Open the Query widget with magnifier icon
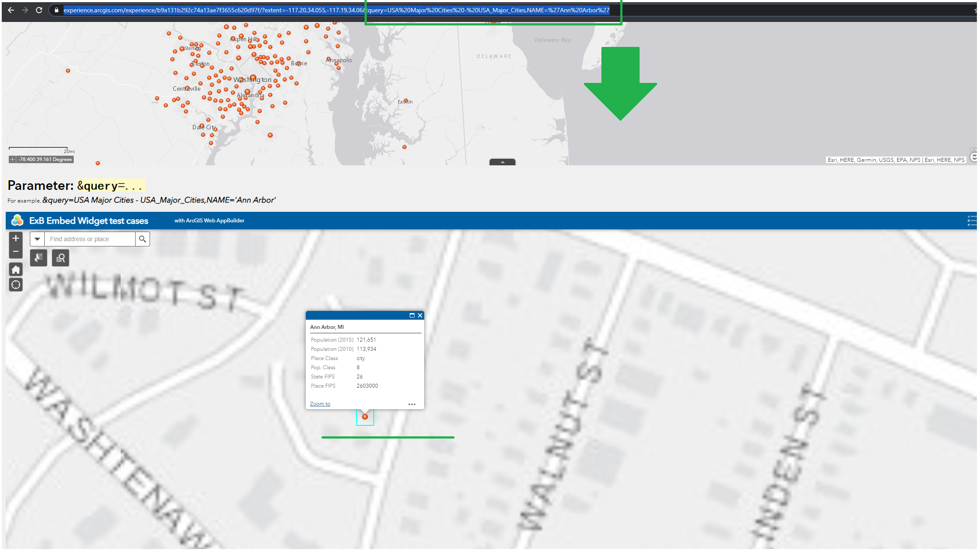Viewport: 980px width, 553px height. 61,258
